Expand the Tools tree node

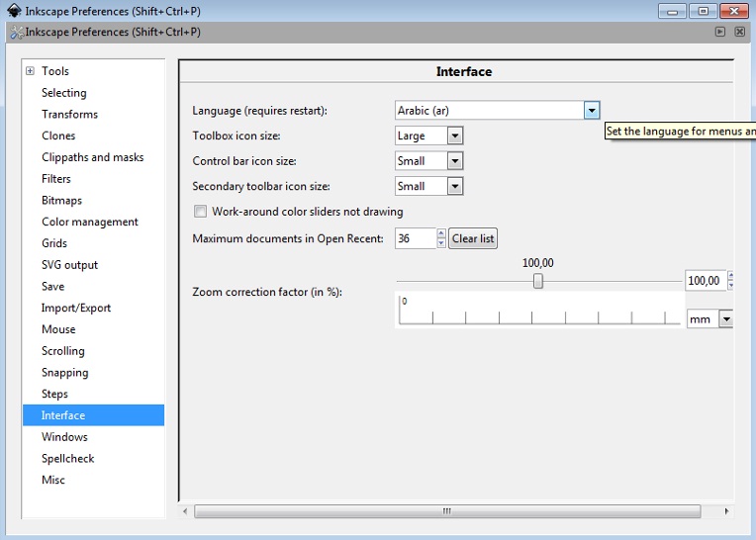(30, 71)
